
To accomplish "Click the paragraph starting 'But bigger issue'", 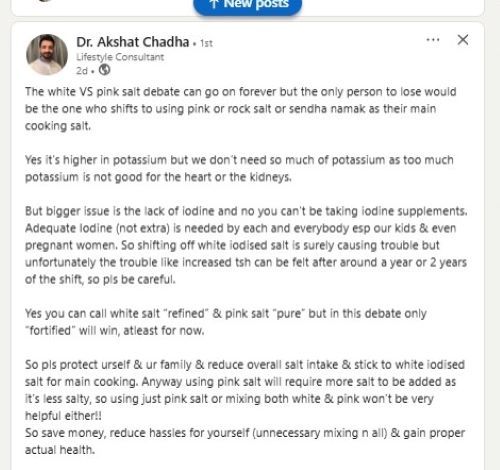I will (246, 245).
